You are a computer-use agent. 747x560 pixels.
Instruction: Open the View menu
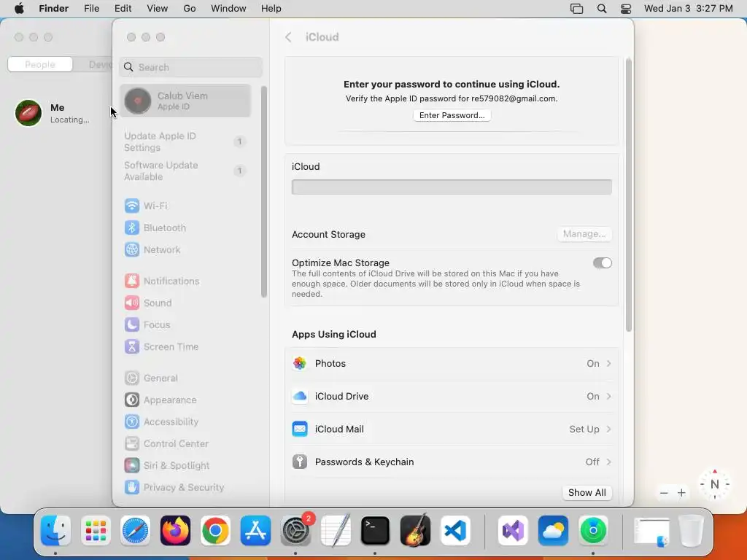pyautogui.click(x=158, y=9)
